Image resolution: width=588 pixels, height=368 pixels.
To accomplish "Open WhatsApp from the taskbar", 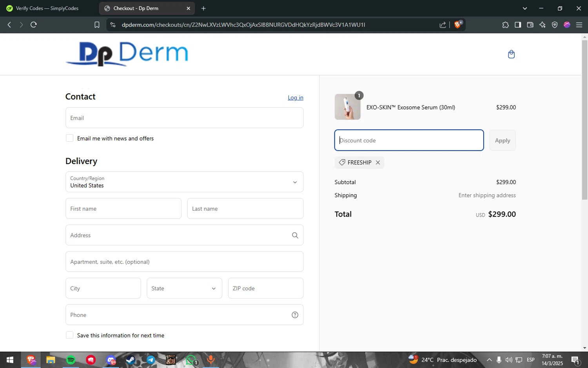I will click(191, 360).
